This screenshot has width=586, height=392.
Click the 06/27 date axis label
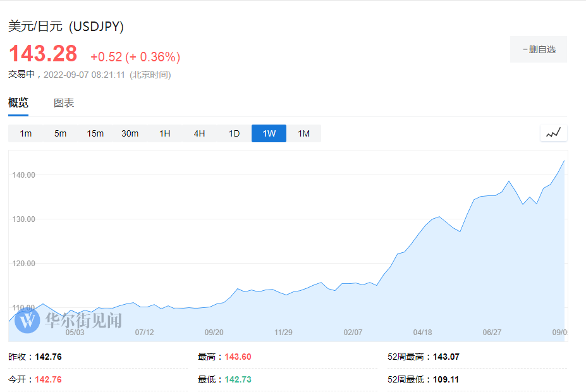click(x=492, y=332)
